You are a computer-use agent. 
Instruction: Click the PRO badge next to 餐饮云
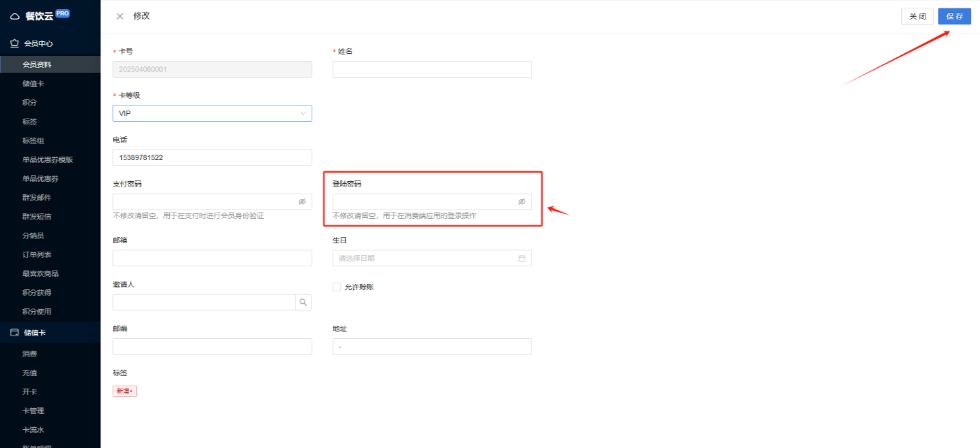click(63, 13)
